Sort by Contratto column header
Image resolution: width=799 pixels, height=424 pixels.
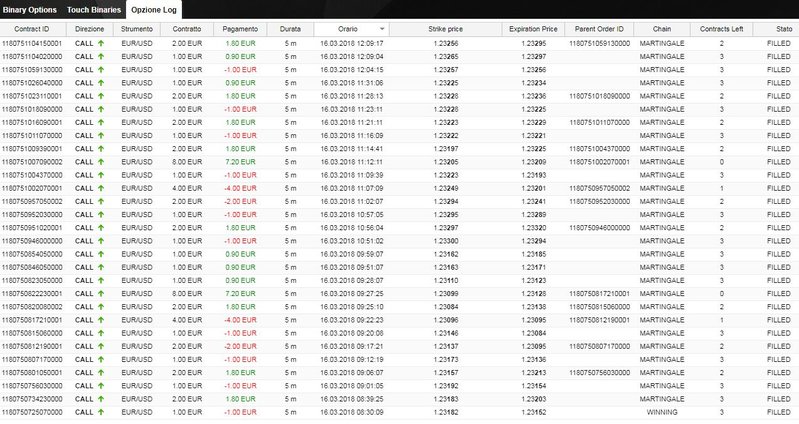187,29
